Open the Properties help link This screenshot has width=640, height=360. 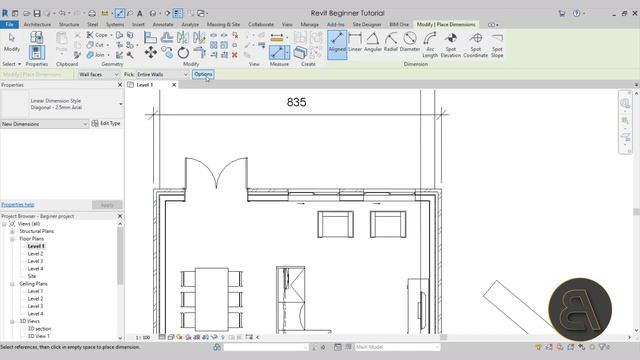[x=18, y=204]
